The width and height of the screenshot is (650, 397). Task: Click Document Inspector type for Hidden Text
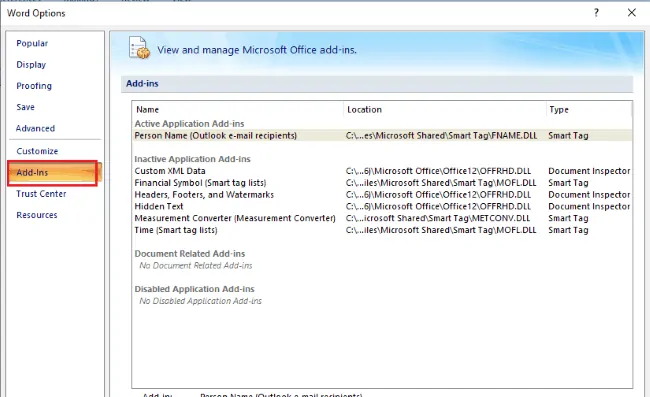589,206
